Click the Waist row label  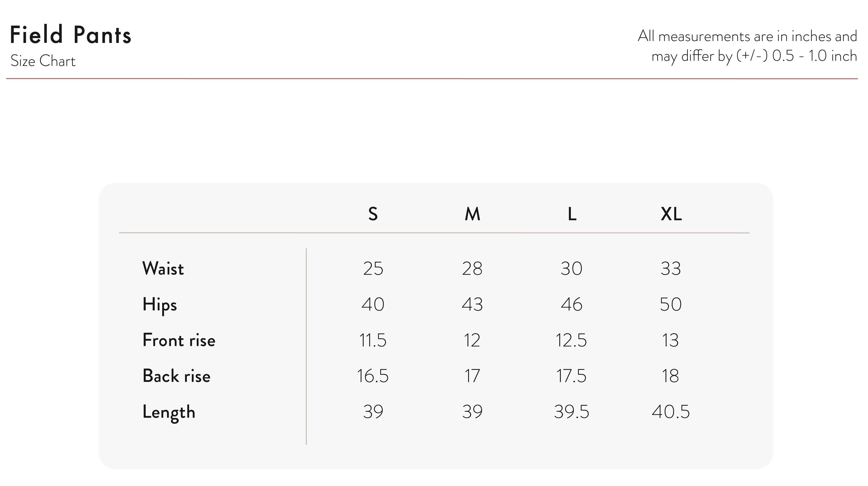click(163, 269)
